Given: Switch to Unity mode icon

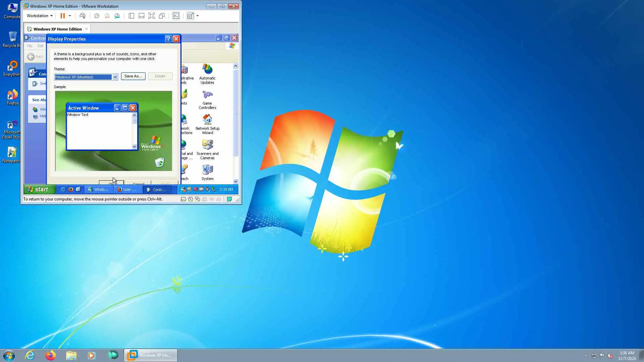Looking at the screenshot, I should click(162, 16).
